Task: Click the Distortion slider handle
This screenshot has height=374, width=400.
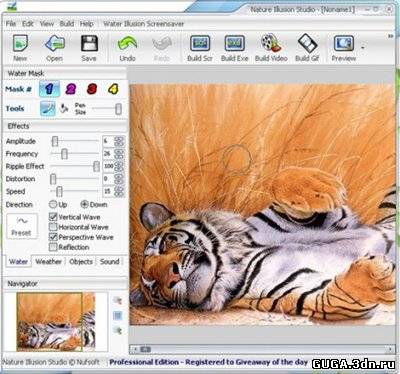Action: pyautogui.click(x=53, y=179)
